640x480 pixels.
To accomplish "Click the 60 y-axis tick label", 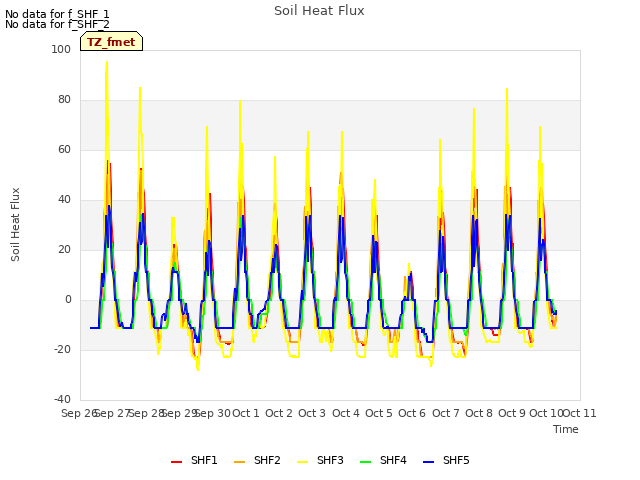I will pyautogui.click(x=64, y=149).
